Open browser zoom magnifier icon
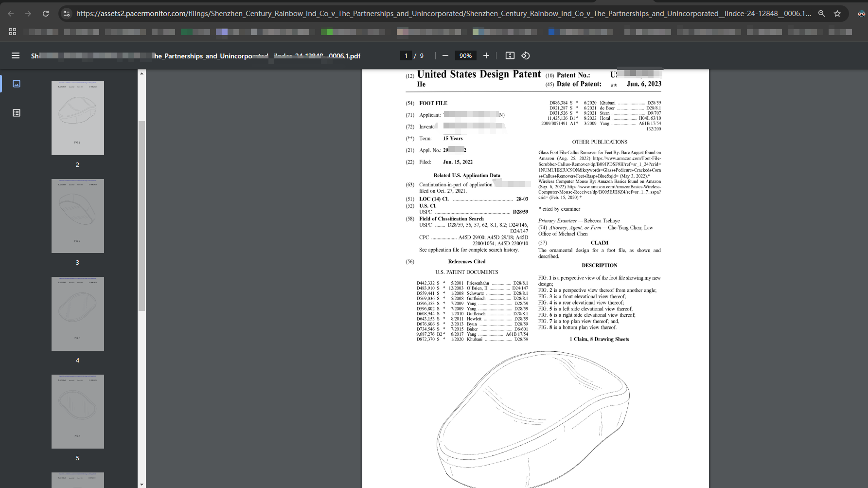Image resolution: width=868 pixels, height=488 pixels. pyautogui.click(x=821, y=14)
